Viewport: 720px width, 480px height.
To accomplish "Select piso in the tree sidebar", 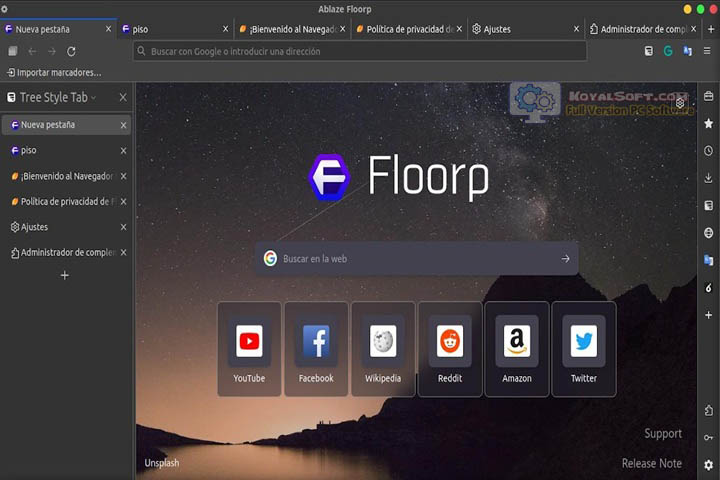I will click(66, 150).
